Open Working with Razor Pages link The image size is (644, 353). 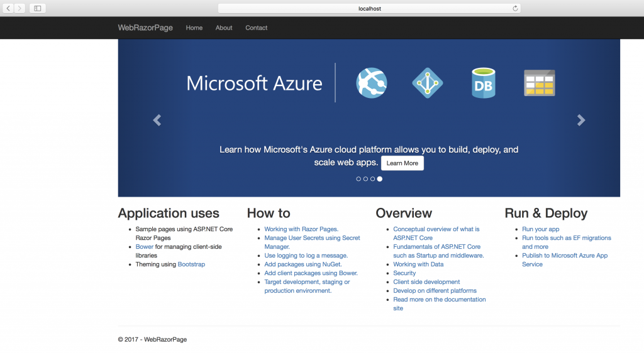click(301, 229)
